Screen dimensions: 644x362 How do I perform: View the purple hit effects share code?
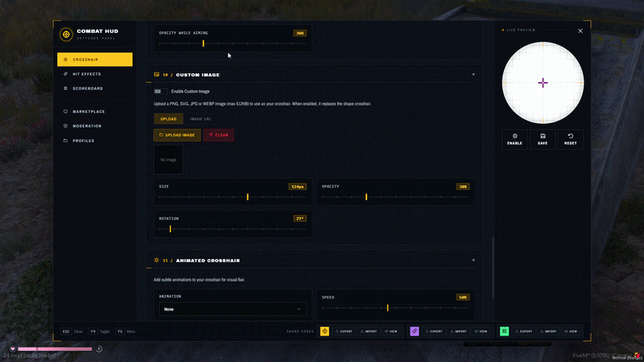tap(481, 331)
